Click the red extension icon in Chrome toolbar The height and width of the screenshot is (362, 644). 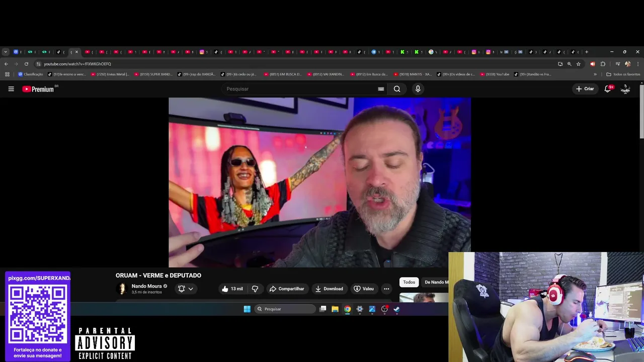[592, 64]
